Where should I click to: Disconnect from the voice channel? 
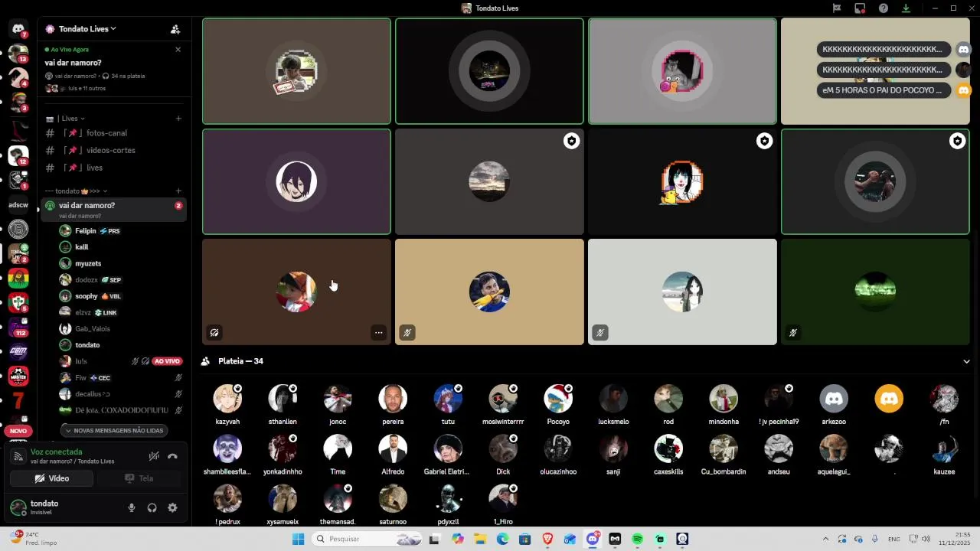(x=172, y=456)
